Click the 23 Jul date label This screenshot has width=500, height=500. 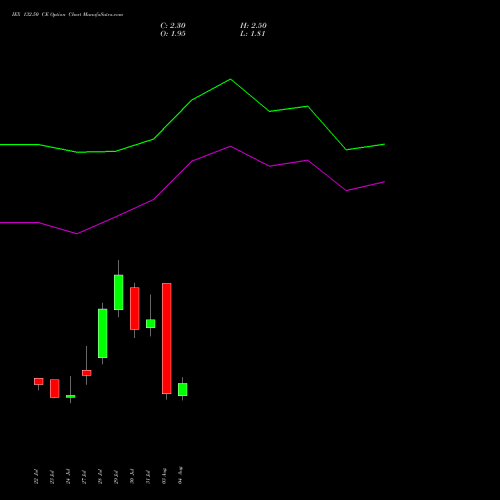pyautogui.click(x=52, y=477)
